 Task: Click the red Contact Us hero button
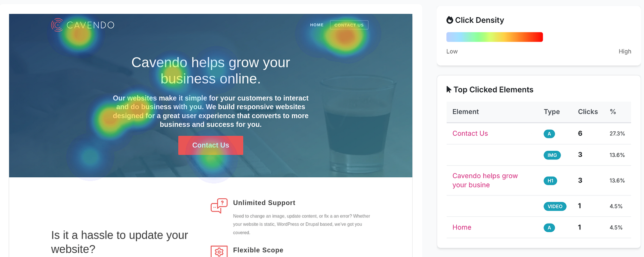point(211,145)
